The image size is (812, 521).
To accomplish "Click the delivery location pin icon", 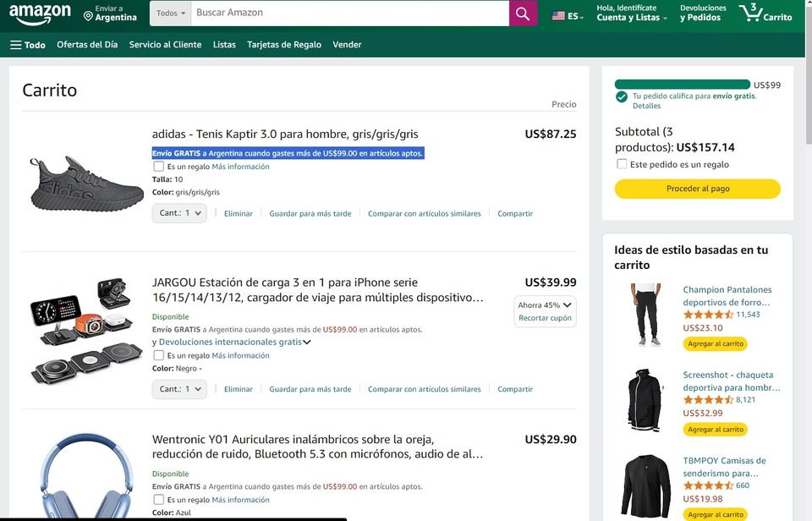I will 88,17.
